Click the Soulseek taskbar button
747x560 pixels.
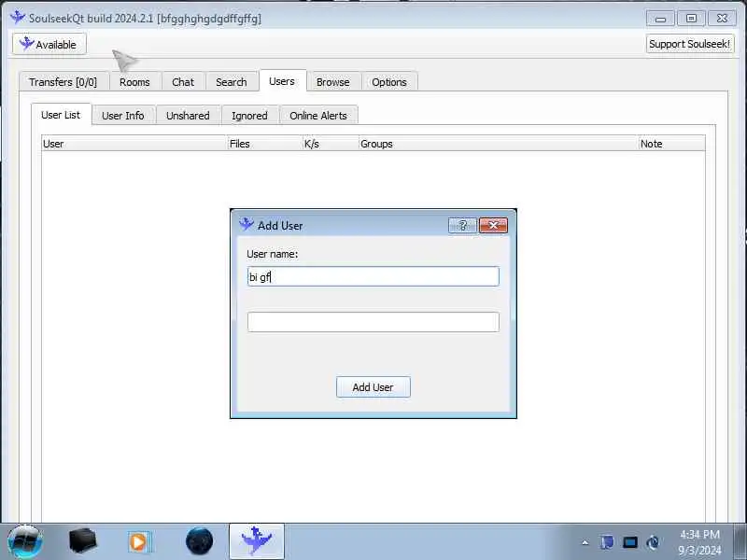point(257,541)
